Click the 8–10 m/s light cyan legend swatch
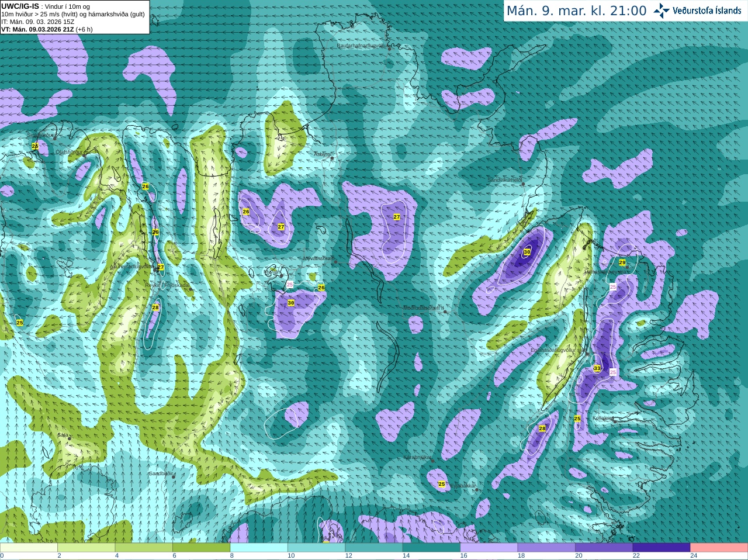This screenshot has height=560, width=748. click(x=259, y=547)
